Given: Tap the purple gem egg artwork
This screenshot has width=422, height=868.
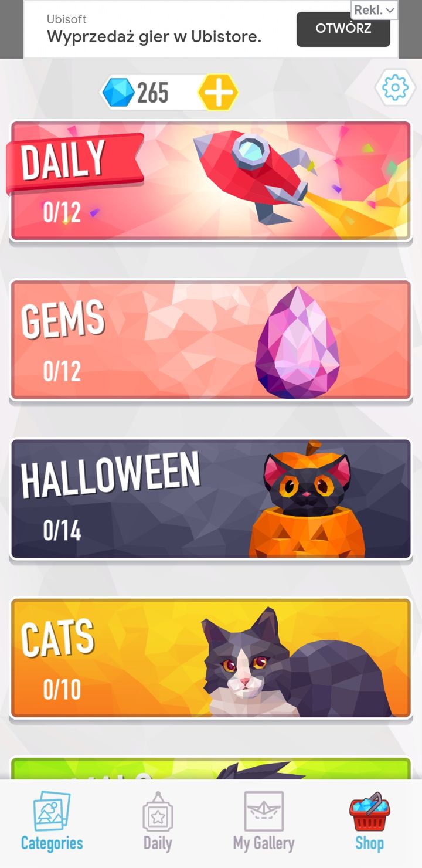Looking at the screenshot, I should (x=297, y=343).
